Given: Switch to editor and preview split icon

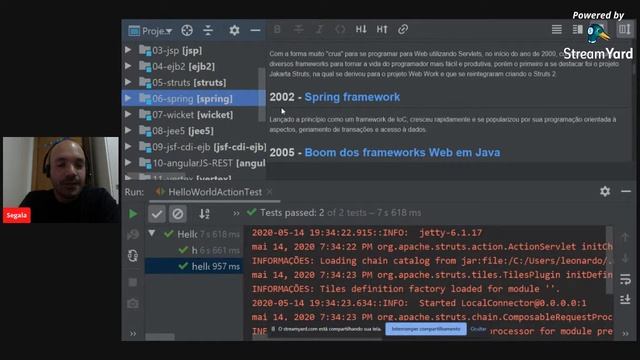Looking at the screenshot, I should [x=578, y=29].
